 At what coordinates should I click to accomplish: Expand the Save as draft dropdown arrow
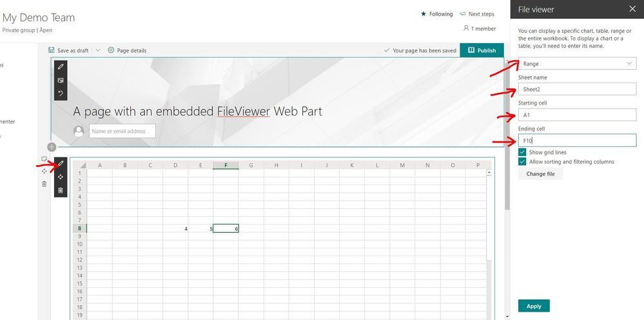pos(98,50)
